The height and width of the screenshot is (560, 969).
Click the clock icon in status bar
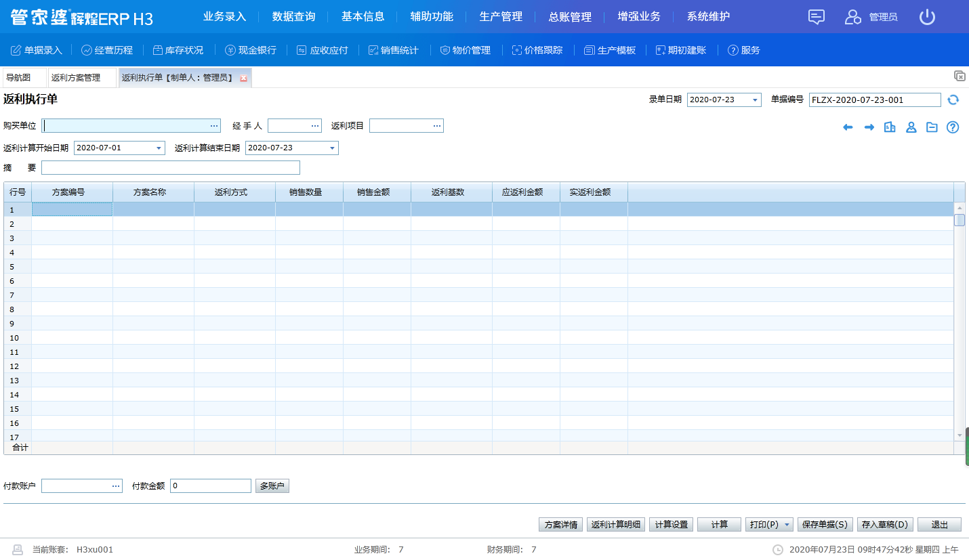[x=778, y=550]
